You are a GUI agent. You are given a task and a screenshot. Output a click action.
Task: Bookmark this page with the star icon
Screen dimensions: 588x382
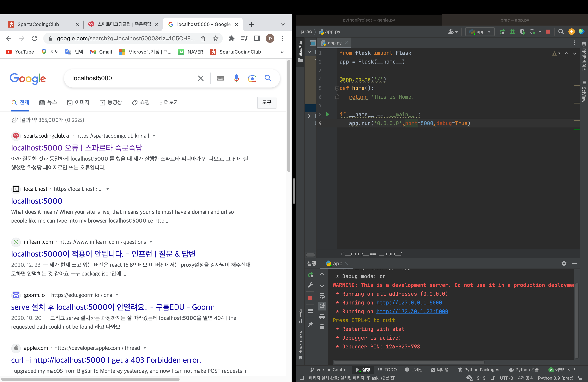[216, 38]
